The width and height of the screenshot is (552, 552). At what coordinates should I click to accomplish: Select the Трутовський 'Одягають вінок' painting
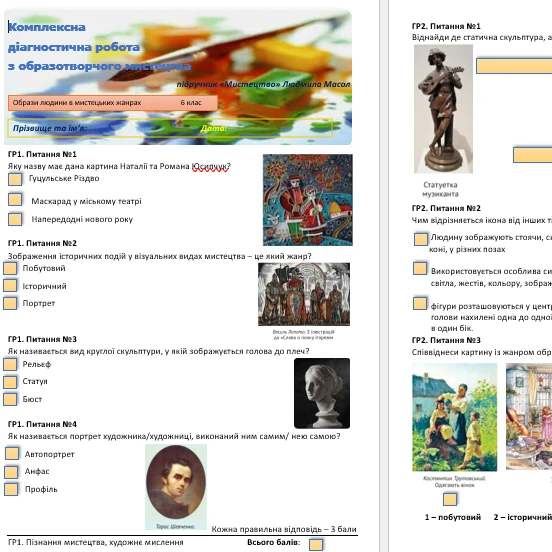pyautogui.click(x=454, y=417)
